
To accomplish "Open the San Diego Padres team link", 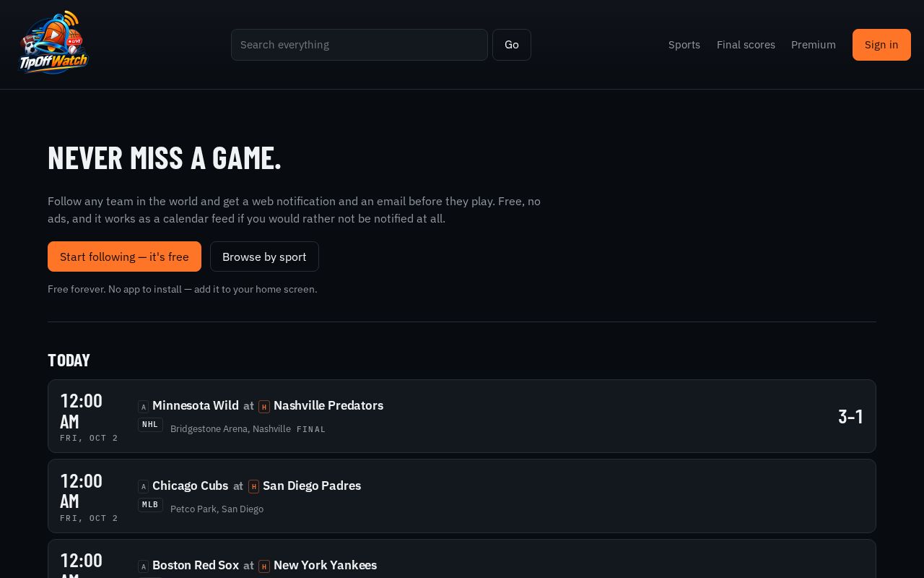I will click(312, 486).
